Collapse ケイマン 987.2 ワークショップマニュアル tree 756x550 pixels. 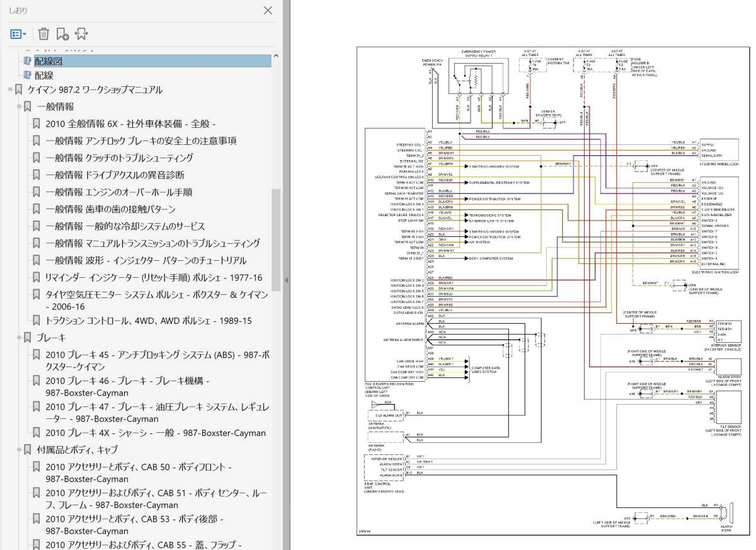click(x=10, y=89)
